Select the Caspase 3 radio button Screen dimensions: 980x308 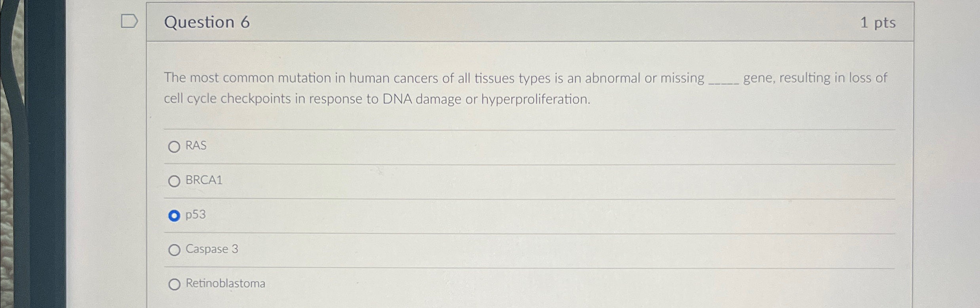point(174,250)
